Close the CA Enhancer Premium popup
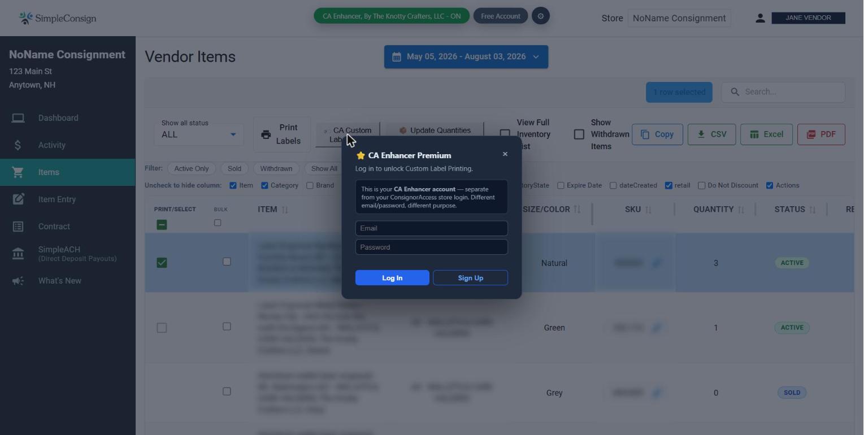Screen dimensions: 868x435 [505, 154]
